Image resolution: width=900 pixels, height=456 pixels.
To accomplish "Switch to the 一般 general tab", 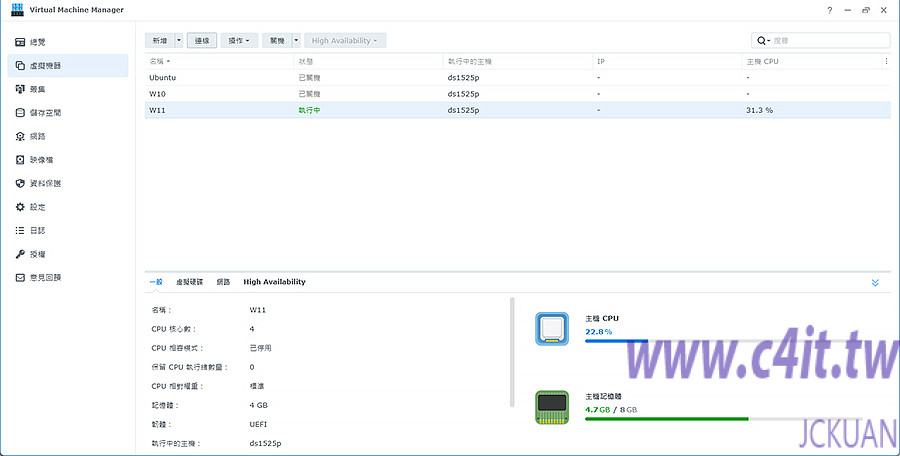I will (156, 282).
